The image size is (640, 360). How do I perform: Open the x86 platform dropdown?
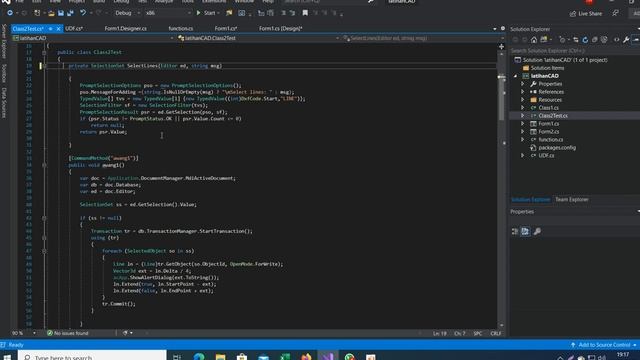168,13
